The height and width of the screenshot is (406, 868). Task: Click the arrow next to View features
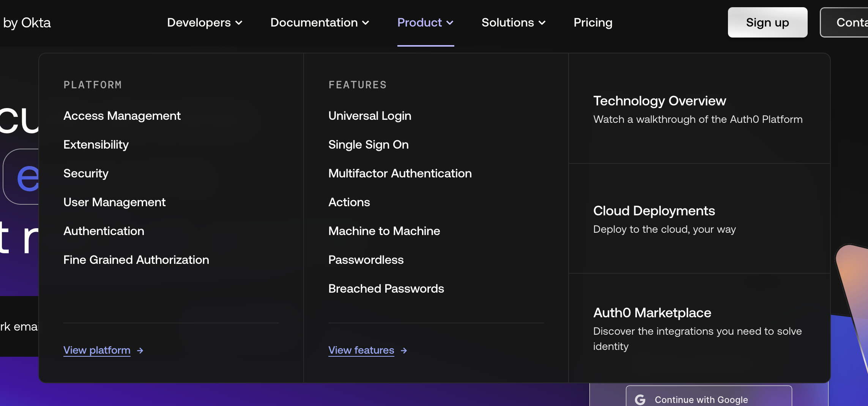[404, 351]
